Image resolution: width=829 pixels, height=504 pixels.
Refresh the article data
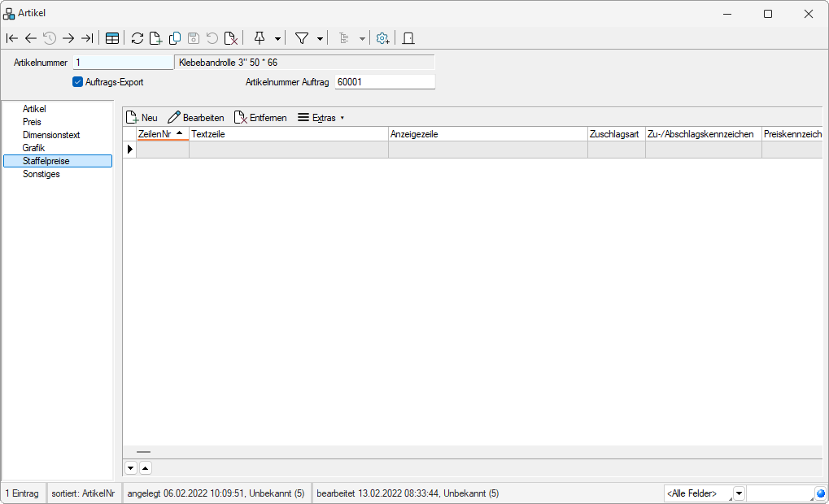point(137,38)
